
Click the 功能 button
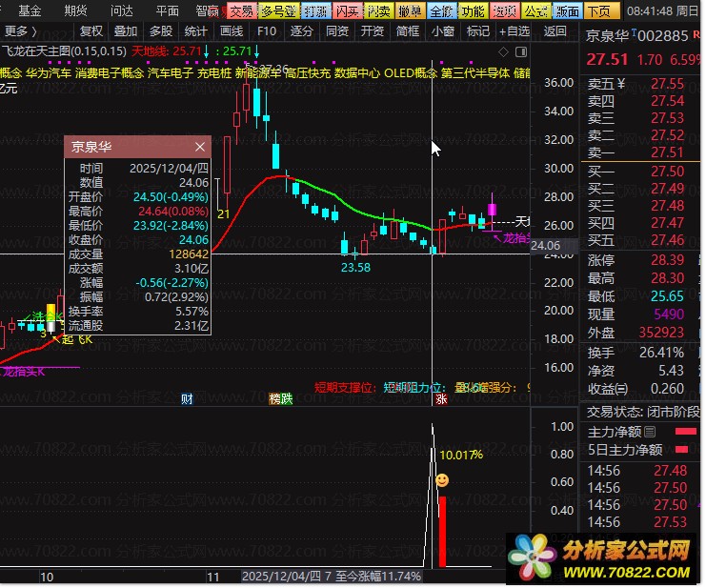pos(474,10)
